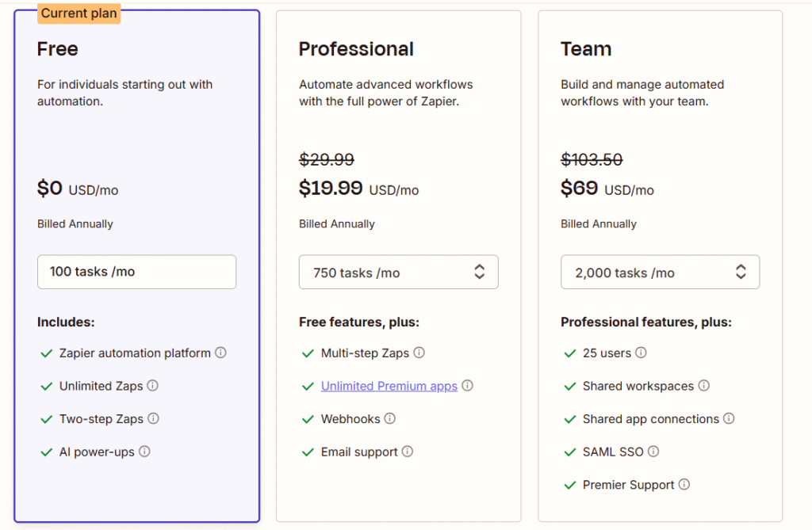
Task: Click Billed Annually under the Professional price
Action: point(336,223)
